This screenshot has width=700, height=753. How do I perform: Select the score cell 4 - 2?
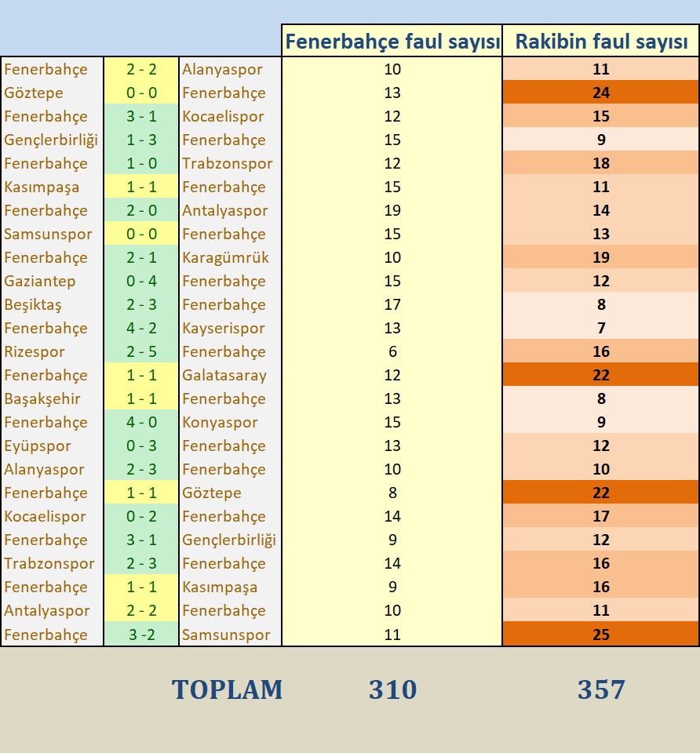pyautogui.click(x=141, y=328)
